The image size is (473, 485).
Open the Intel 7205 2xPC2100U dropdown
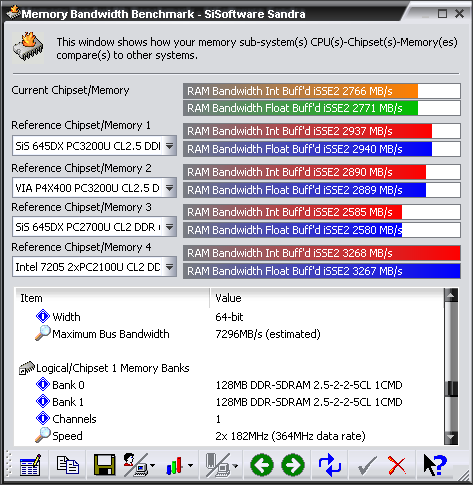click(x=170, y=267)
